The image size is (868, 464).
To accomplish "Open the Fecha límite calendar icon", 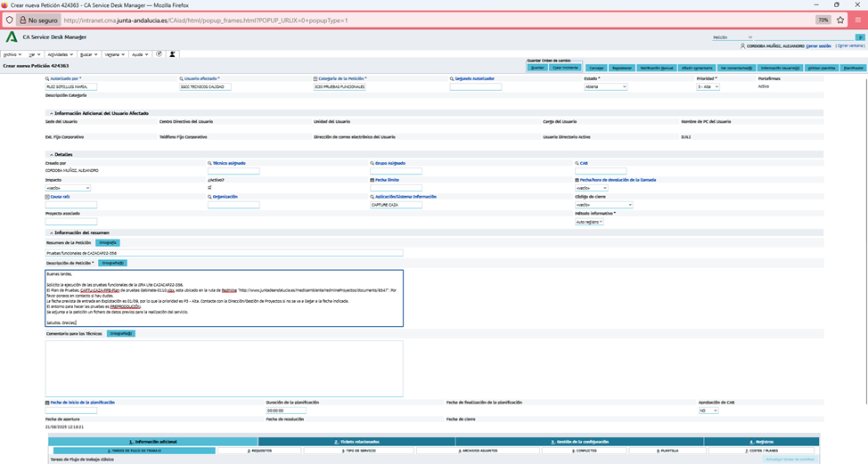I will 373,180.
